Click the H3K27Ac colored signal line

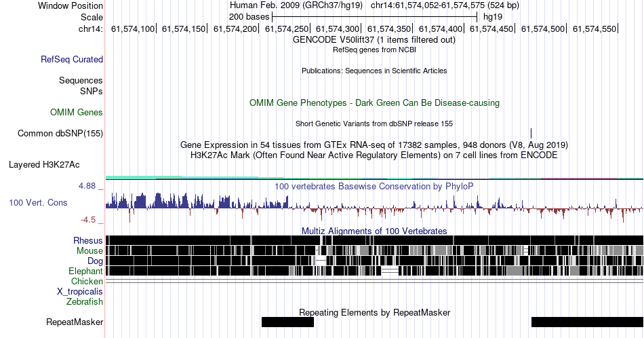coord(374,178)
